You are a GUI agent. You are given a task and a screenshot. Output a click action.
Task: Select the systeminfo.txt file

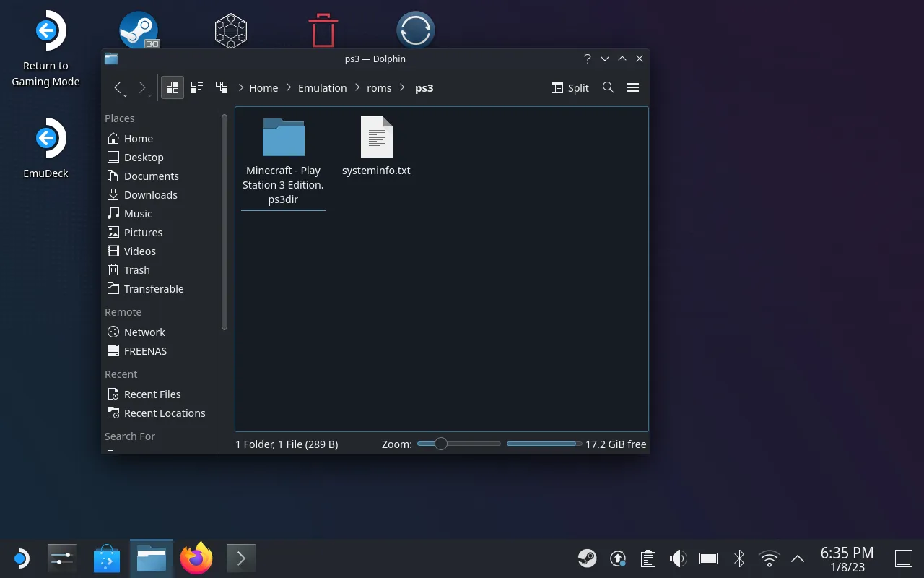click(376, 147)
